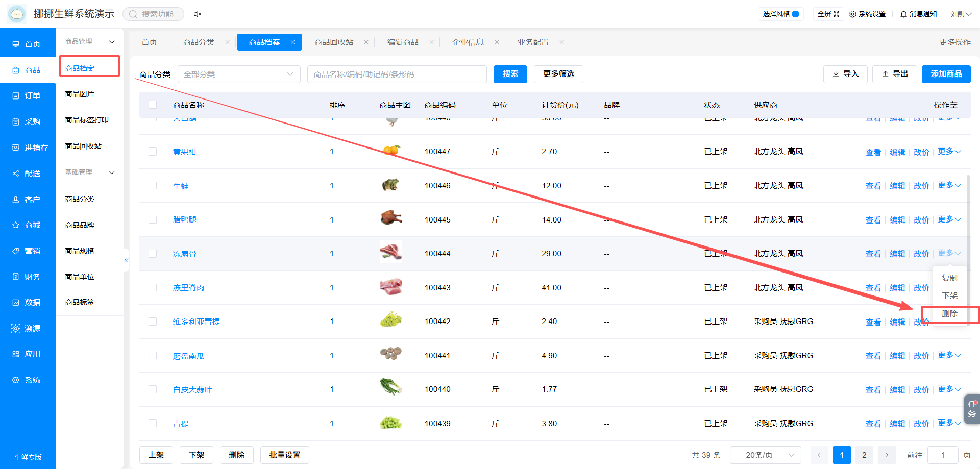The width and height of the screenshot is (980, 469).
Task: Open the 20条/页 page size dropdown
Action: [765, 455]
